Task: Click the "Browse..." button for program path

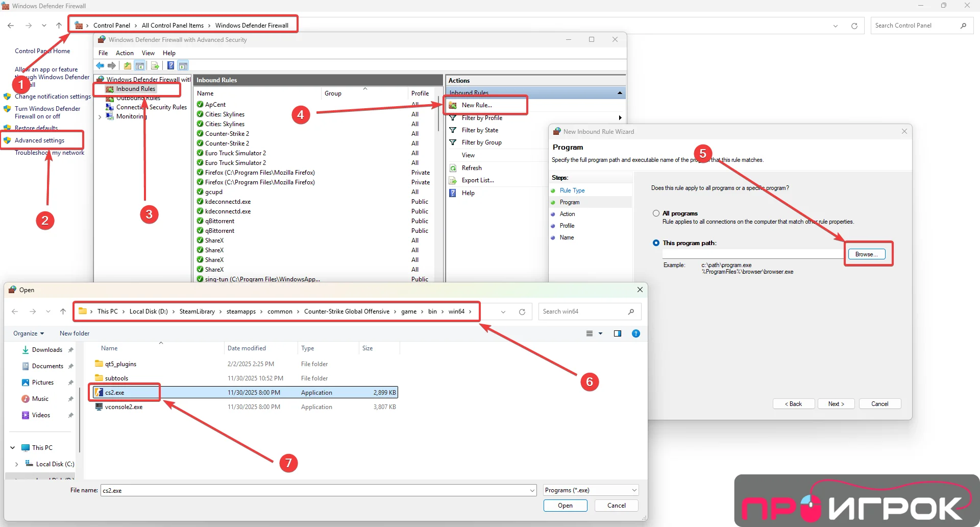Action: [867, 254]
